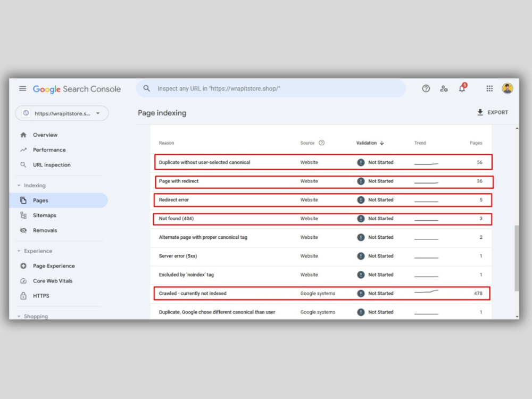Click the HTTPS lock icon
The height and width of the screenshot is (399, 532).
coord(23,295)
